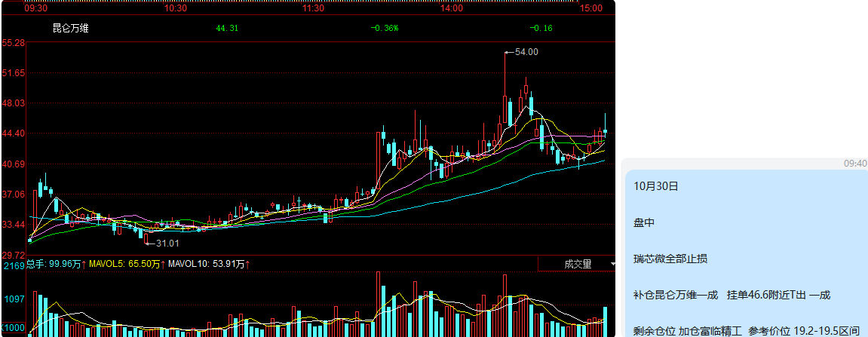Click the latest price 44.31
This screenshot has height=337, width=868.
227,29
